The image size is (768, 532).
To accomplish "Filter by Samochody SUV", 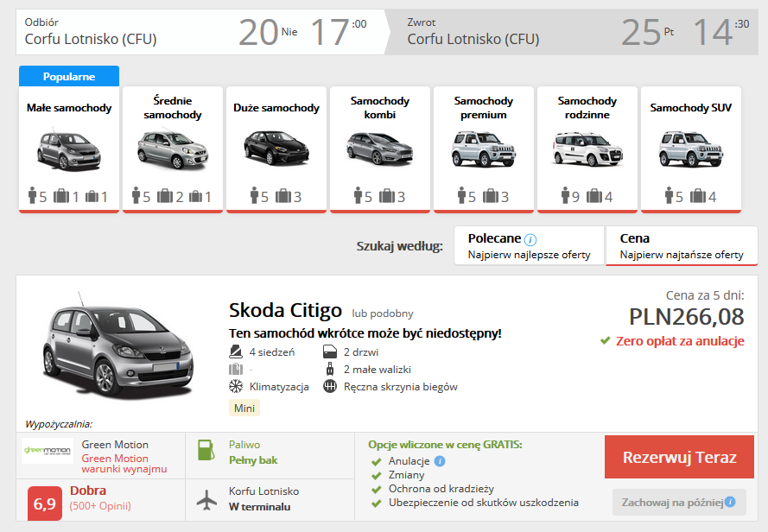I will pos(691,149).
